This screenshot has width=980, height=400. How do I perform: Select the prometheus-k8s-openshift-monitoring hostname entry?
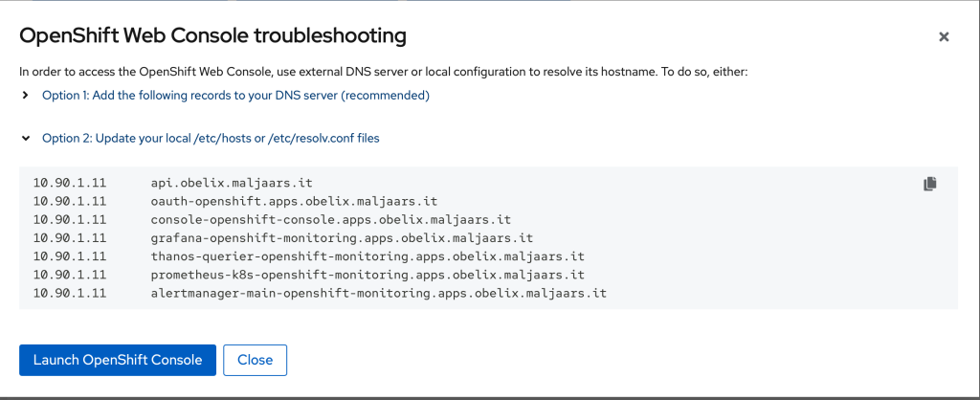367,275
